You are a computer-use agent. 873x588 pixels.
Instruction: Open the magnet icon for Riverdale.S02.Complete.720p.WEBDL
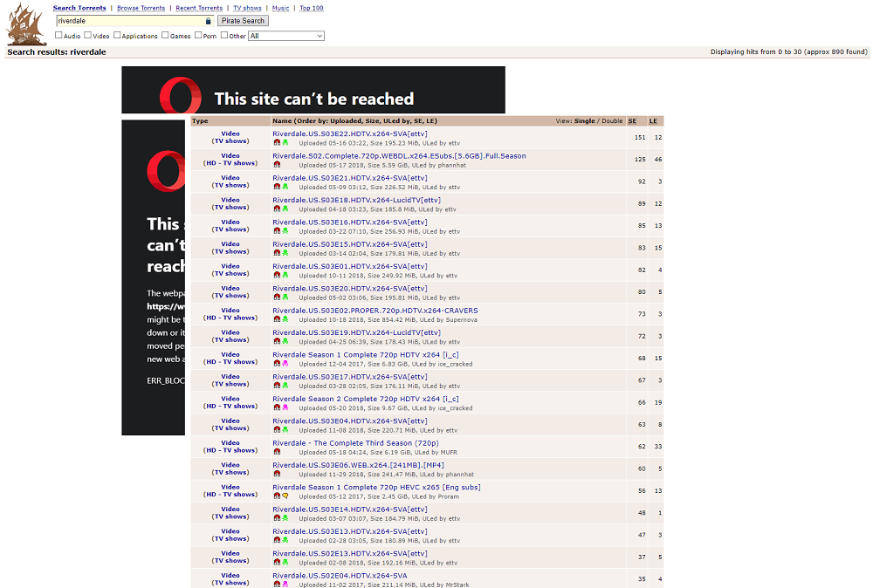277,165
